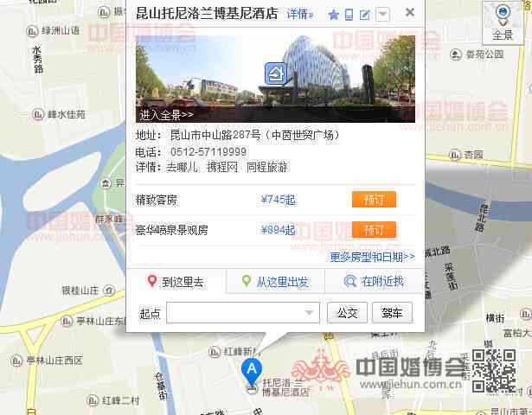Click the 豪华喷泉景观房 room name
This screenshot has width=532, height=415.
tap(171, 230)
